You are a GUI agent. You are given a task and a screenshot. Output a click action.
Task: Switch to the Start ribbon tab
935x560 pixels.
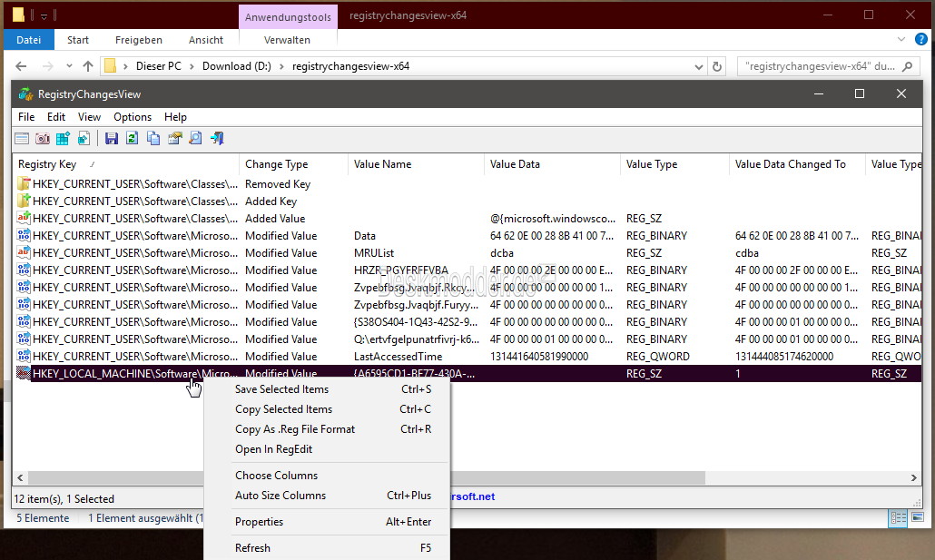[x=77, y=40]
